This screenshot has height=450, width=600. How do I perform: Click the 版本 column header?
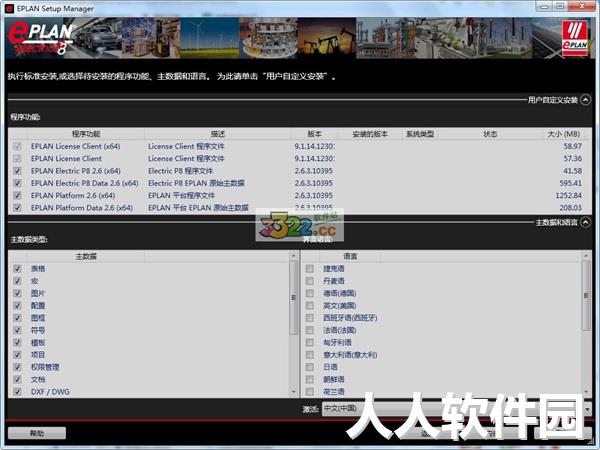(x=315, y=134)
